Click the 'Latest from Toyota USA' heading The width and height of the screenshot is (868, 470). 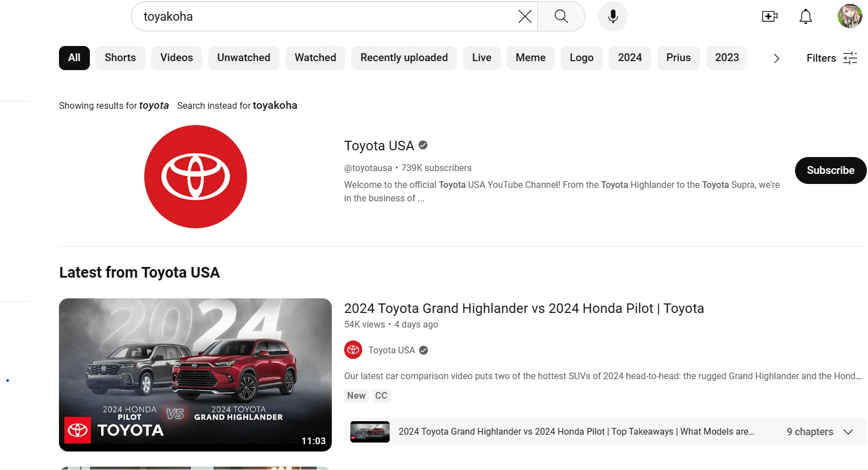pyautogui.click(x=139, y=273)
